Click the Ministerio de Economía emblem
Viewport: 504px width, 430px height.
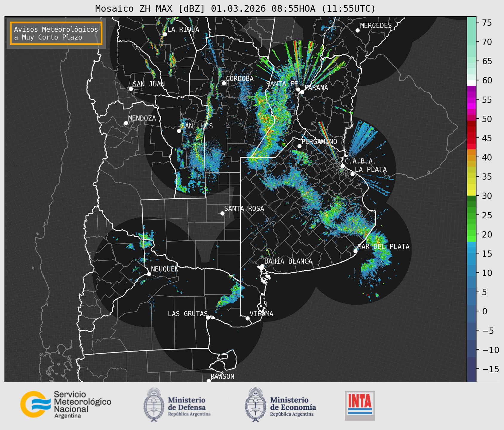click(x=255, y=405)
